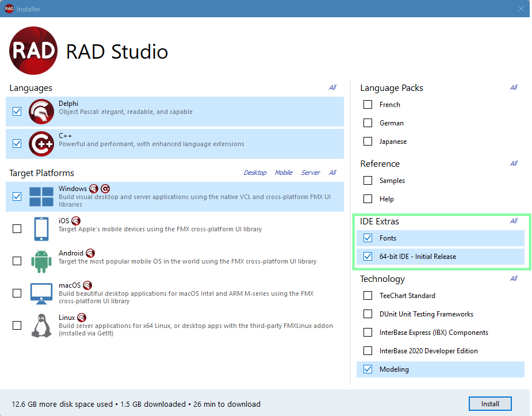
Task: Enable the macOS platform checkbox
Action: pyautogui.click(x=17, y=293)
